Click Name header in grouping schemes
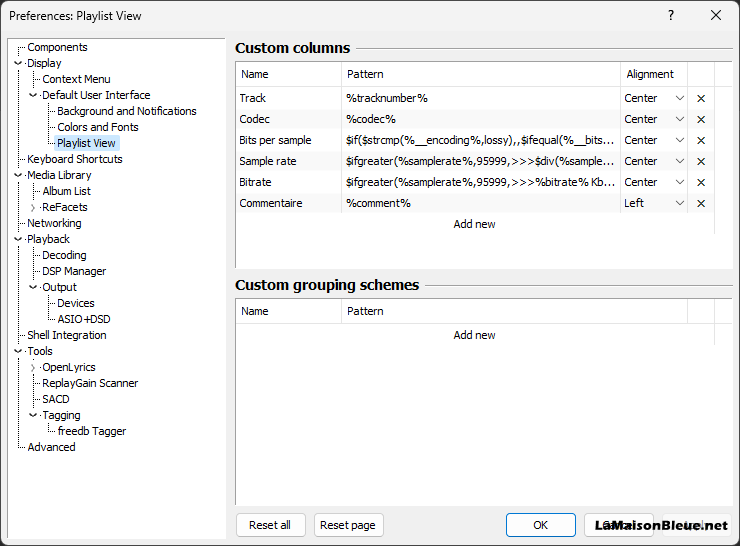 (x=288, y=311)
